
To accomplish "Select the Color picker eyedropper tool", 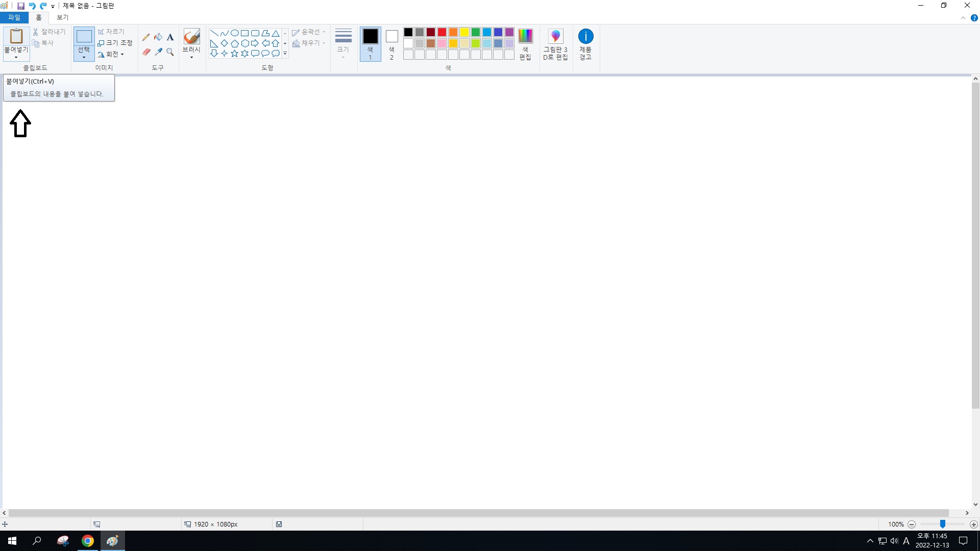I will click(x=158, y=52).
